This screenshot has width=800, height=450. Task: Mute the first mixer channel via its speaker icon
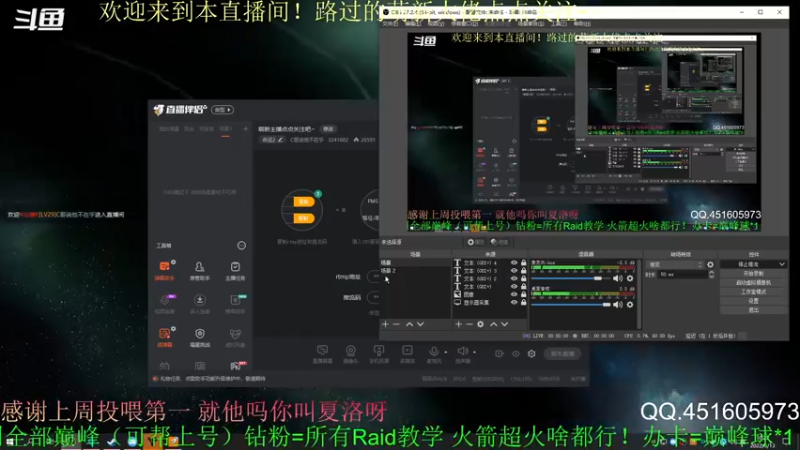click(x=617, y=278)
